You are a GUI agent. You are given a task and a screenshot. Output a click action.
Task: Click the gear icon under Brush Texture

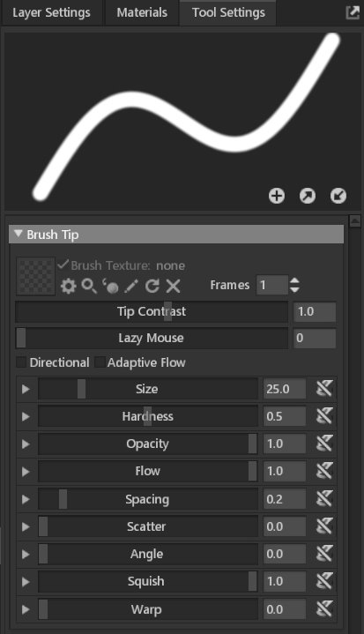point(68,287)
